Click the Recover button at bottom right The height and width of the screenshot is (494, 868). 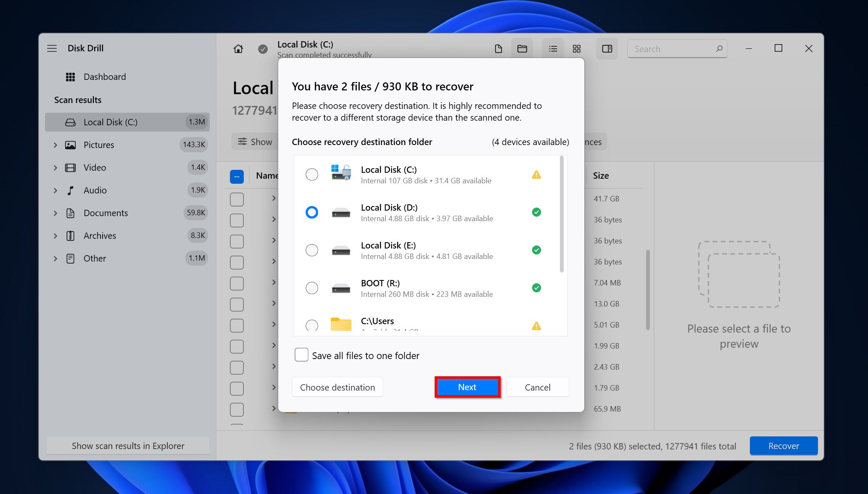[x=783, y=446]
